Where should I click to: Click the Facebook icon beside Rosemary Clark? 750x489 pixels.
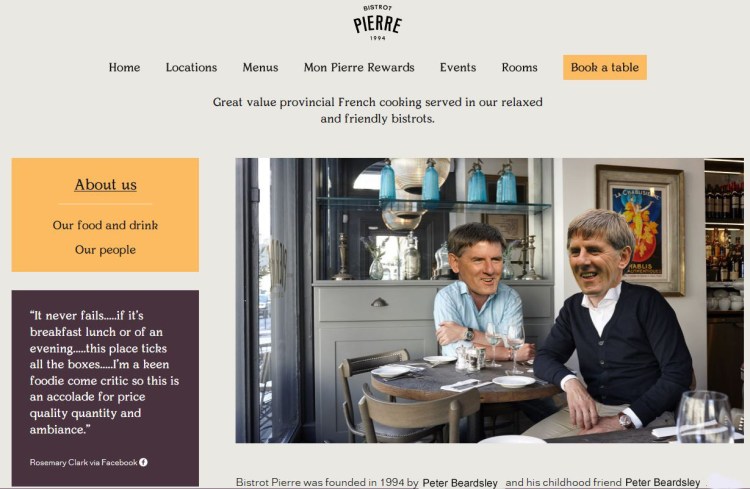pos(143,462)
